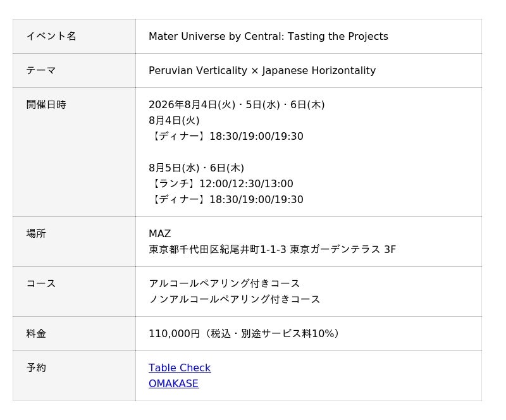Click the アルコールペアリング付きコース line
This screenshot has height=420, width=506.
(225, 283)
